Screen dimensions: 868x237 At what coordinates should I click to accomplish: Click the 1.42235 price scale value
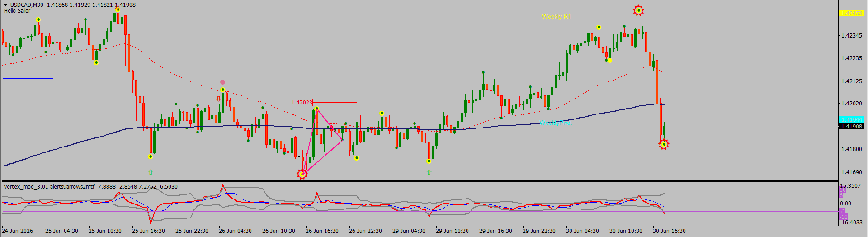[852, 58]
